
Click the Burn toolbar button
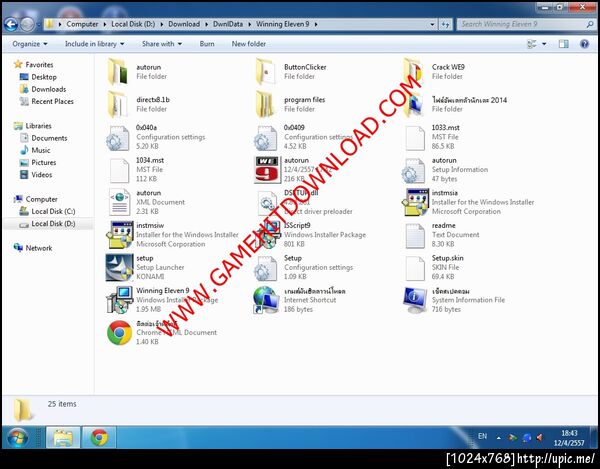tap(207, 44)
